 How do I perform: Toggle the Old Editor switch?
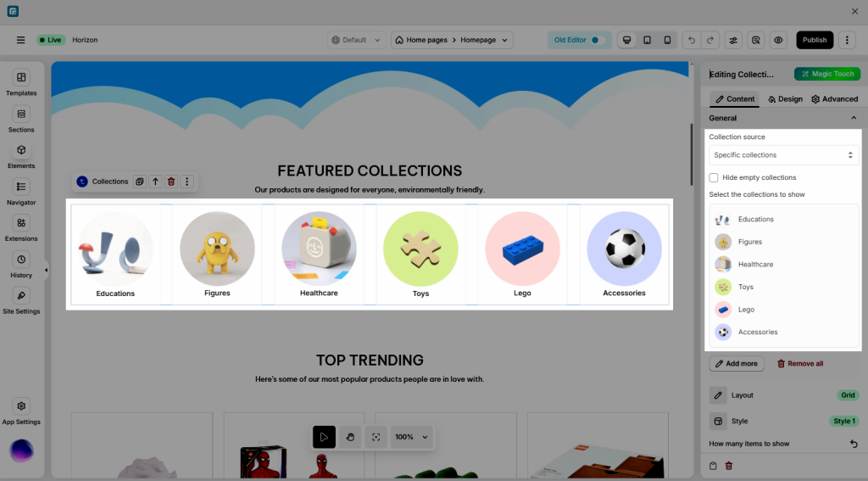coord(595,40)
